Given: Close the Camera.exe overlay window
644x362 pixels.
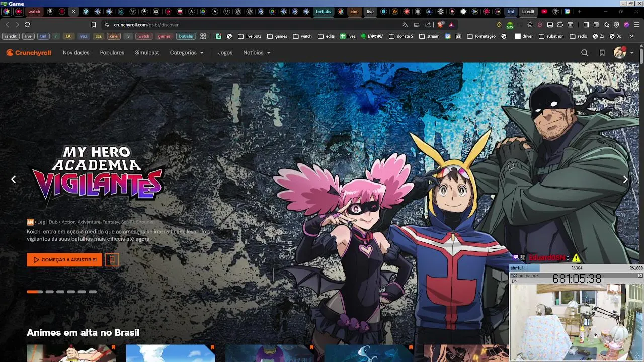Looking at the screenshot, I should (x=640, y=276).
